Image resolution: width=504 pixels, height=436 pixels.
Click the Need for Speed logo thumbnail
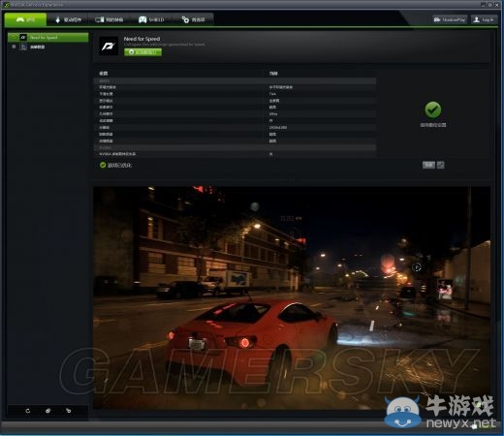pos(109,47)
